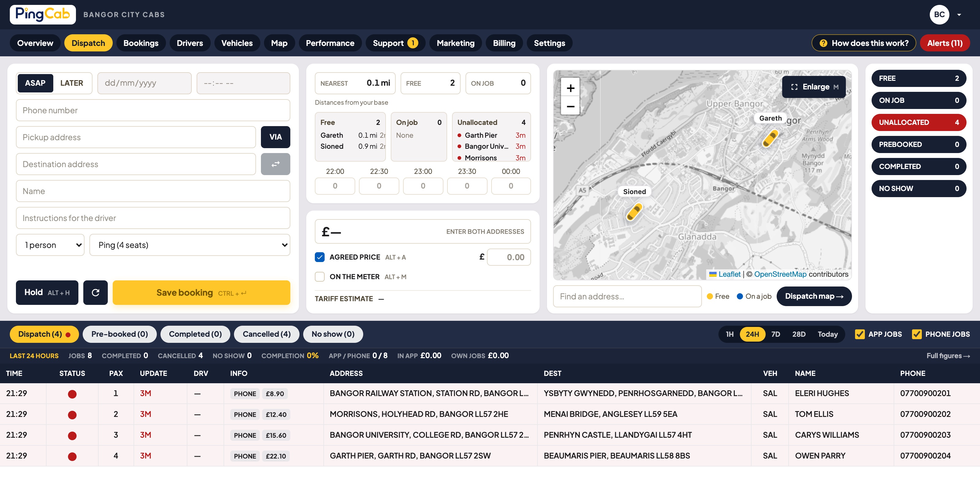Click the Pickup address field
Image resolution: width=980 pixels, height=502 pixels.
(x=136, y=137)
